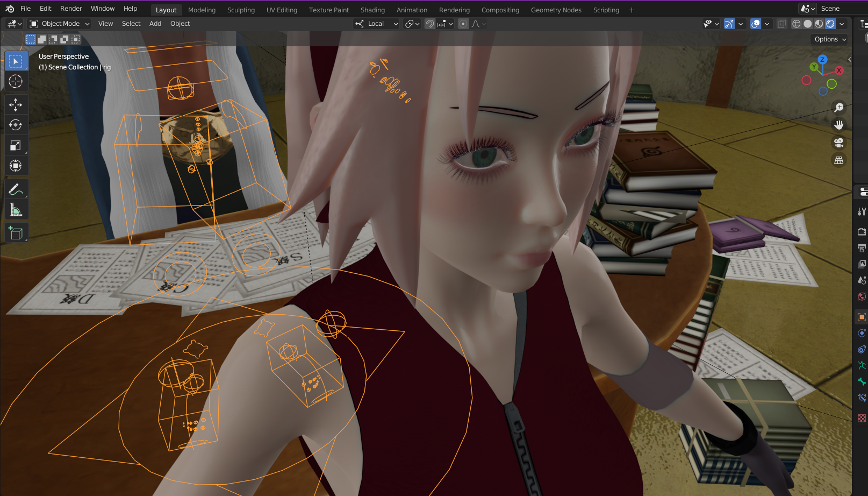The image size is (868, 496).
Task: Open the Tool properties tab
Action: [862, 211]
